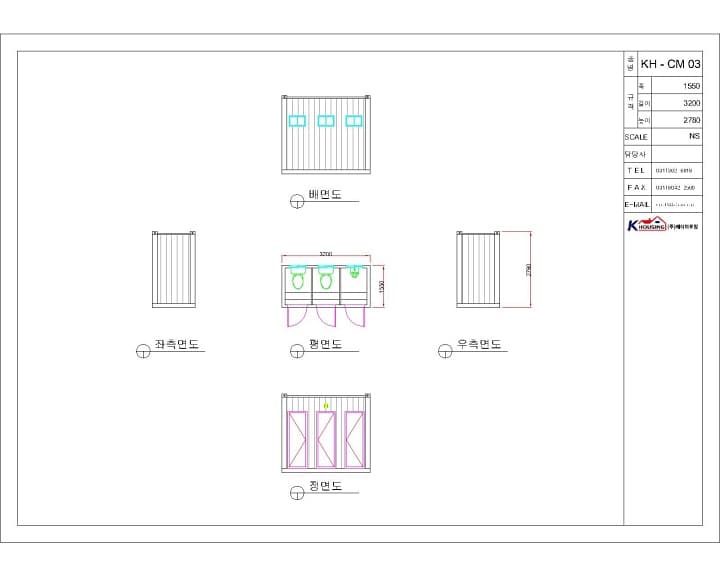Screen dimensions: 720x576
Task: Click the 좌측면도 view title
Action: (x=177, y=344)
